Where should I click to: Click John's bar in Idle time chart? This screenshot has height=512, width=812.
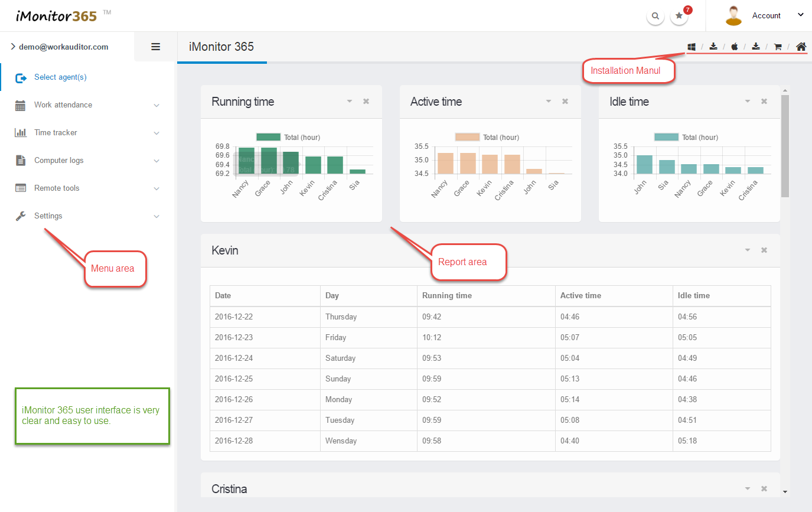644,165
